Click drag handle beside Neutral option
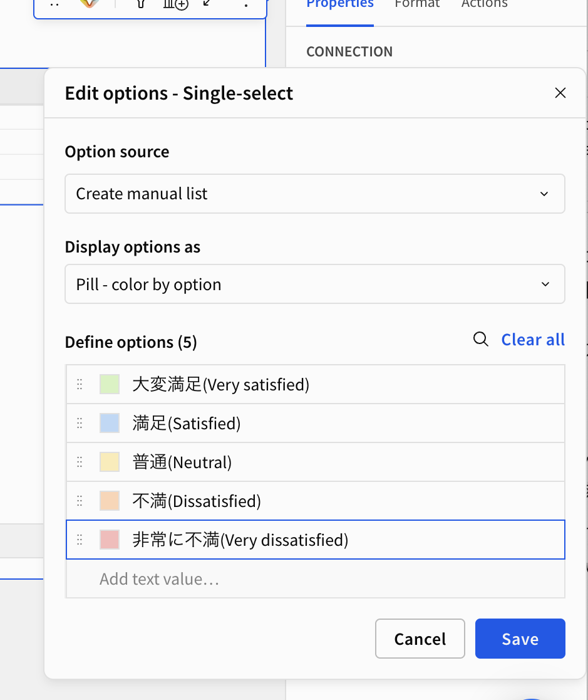The width and height of the screenshot is (588, 700). 80,462
